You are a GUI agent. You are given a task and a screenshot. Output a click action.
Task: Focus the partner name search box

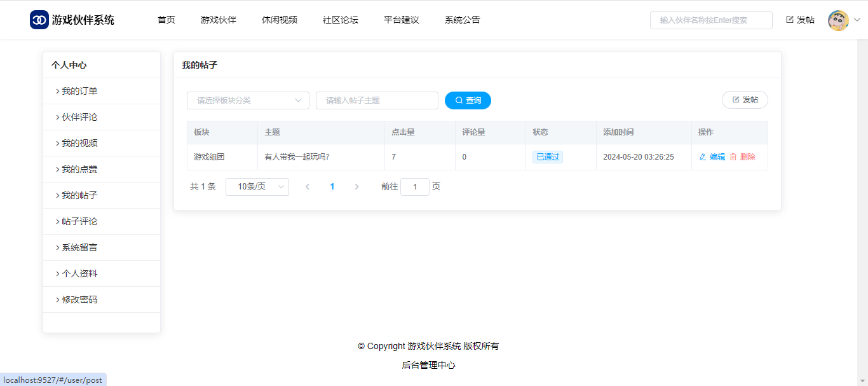pos(711,20)
